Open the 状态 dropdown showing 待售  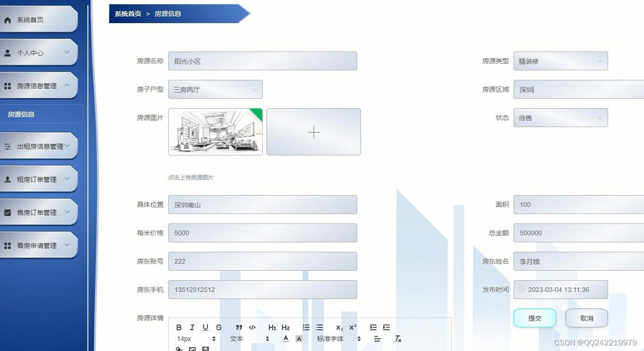(x=560, y=118)
